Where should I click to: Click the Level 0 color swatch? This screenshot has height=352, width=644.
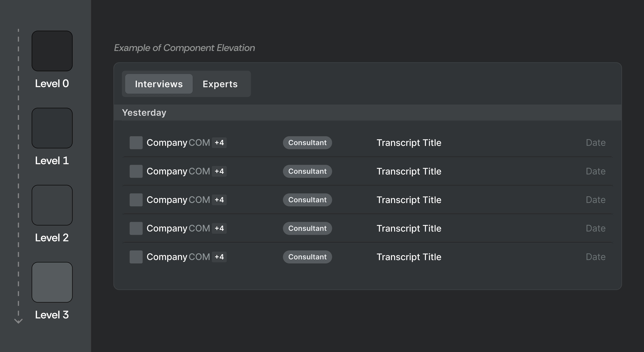(x=52, y=51)
